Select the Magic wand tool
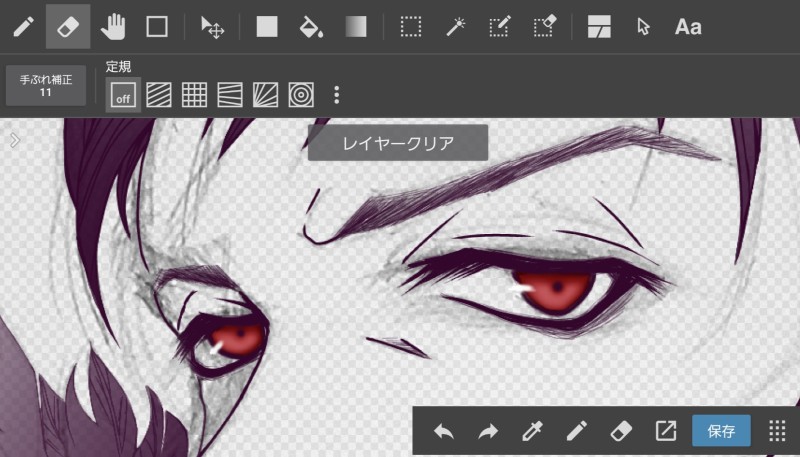The image size is (800, 457). (x=455, y=27)
